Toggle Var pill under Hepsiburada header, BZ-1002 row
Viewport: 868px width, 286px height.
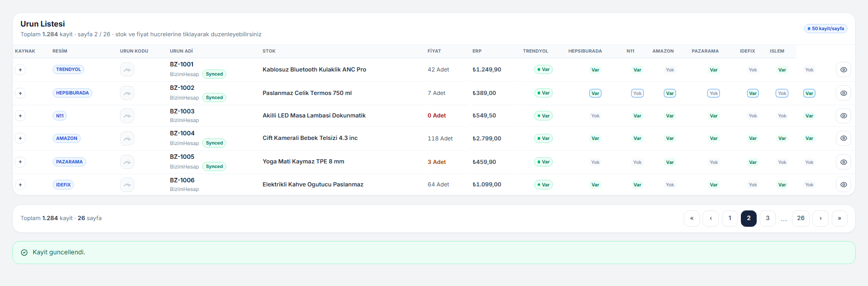tap(595, 93)
